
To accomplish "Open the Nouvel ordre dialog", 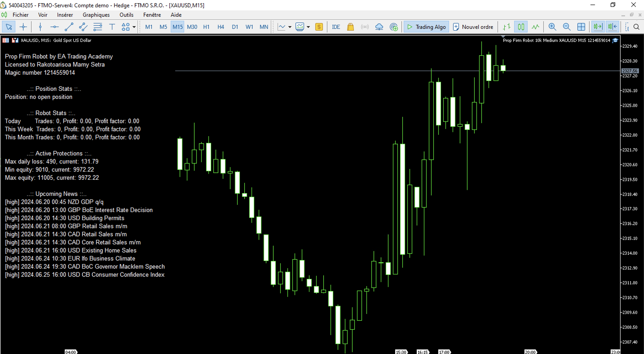I will 473,27.
